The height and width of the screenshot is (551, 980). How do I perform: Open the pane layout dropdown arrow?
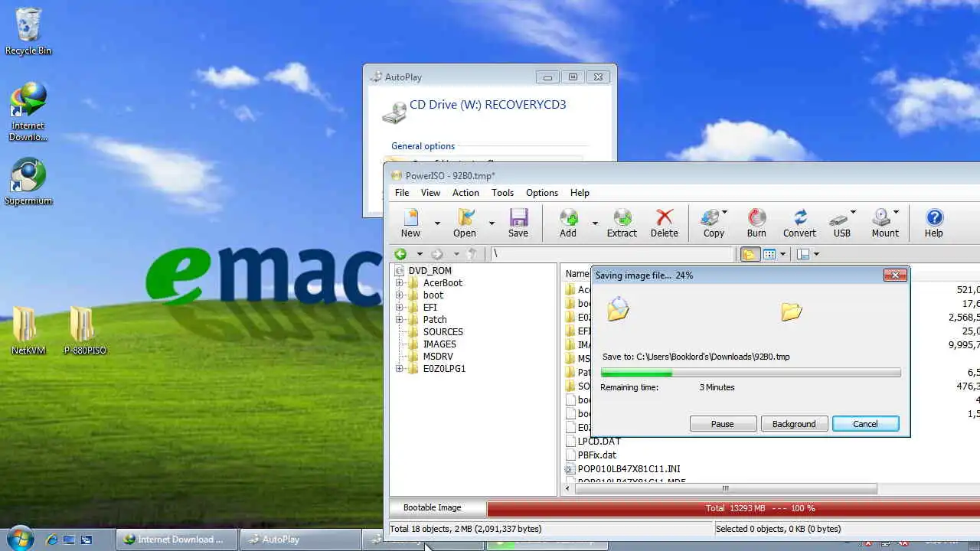pyautogui.click(x=816, y=254)
